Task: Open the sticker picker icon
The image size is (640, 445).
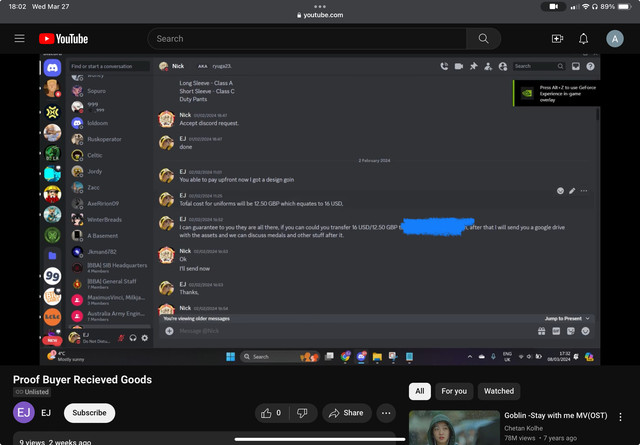Action: [571, 331]
